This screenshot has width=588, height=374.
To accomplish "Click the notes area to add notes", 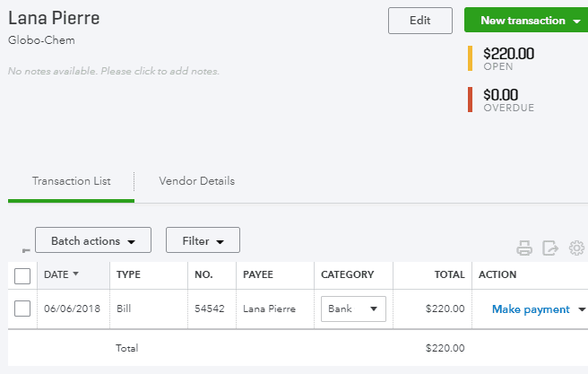I will click(x=114, y=71).
